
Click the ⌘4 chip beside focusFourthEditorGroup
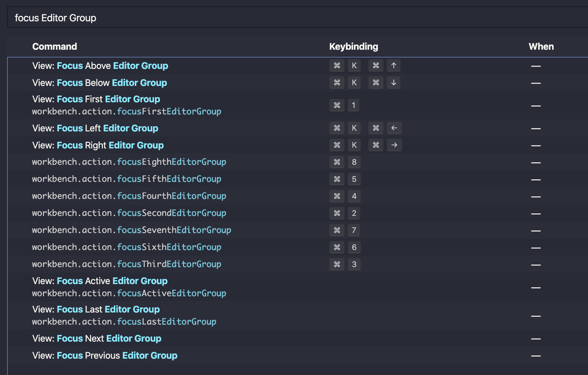[x=344, y=196]
